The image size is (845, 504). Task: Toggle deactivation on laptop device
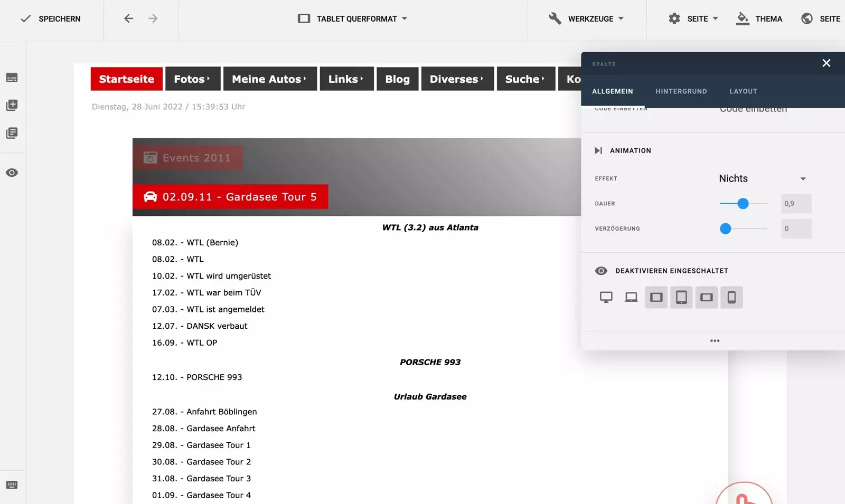pyautogui.click(x=631, y=297)
